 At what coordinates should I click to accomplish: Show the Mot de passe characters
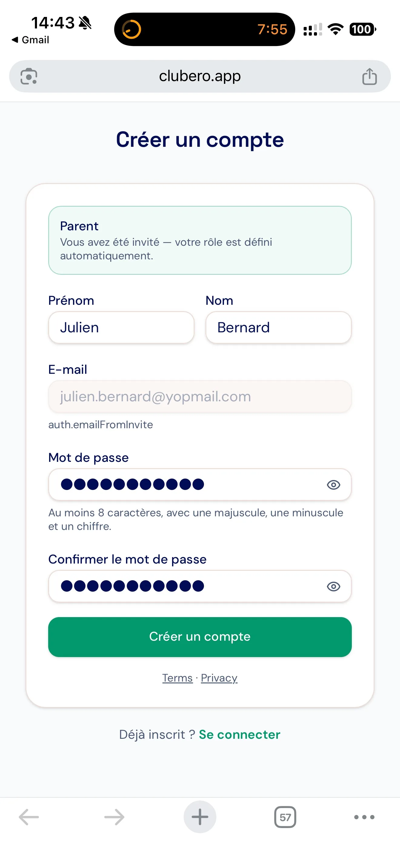pyautogui.click(x=334, y=485)
